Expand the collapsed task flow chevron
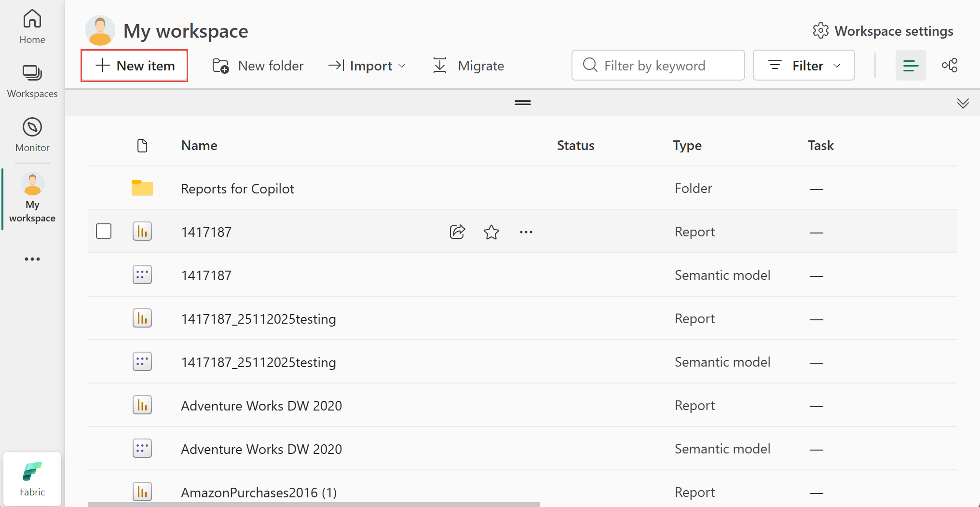980x507 pixels. point(963,103)
